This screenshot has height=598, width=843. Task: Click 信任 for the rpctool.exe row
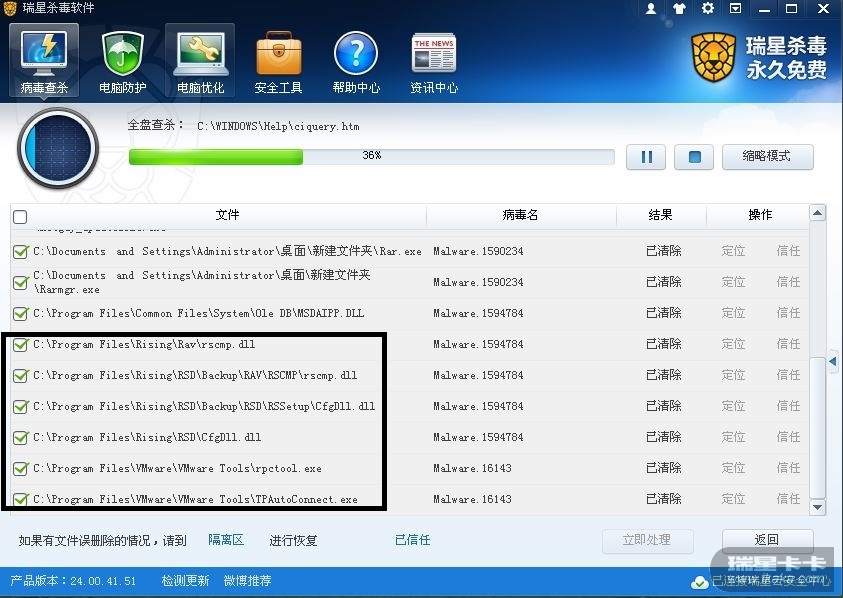click(x=789, y=468)
